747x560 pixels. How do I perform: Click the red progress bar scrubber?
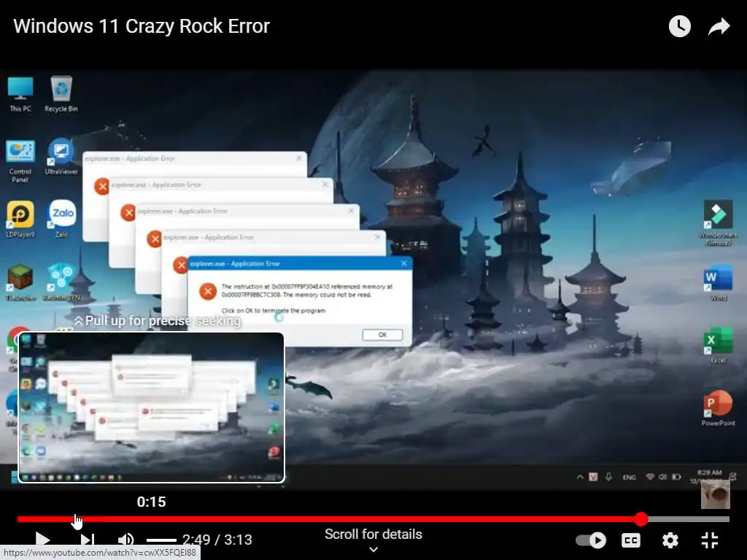tap(642, 519)
